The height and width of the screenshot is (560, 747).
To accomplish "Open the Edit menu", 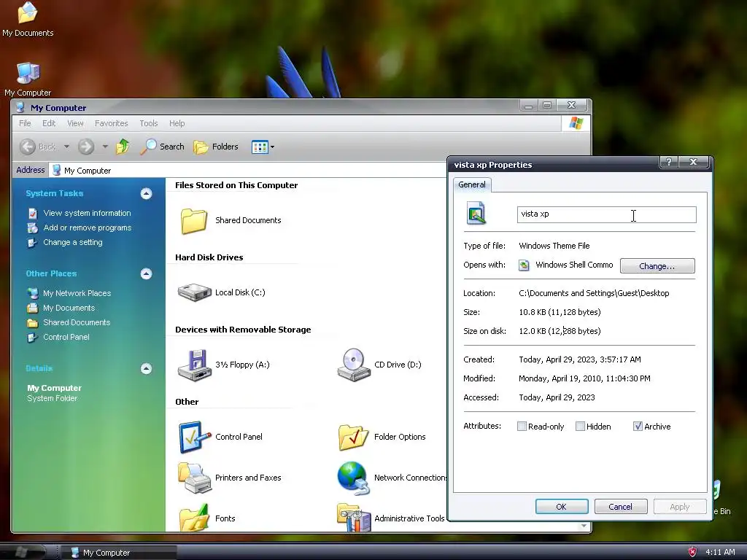I will [x=49, y=123].
